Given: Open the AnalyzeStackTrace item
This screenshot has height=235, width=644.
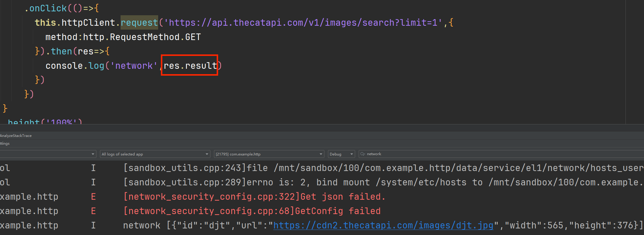Looking at the screenshot, I should pyautogui.click(x=16, y=136).
